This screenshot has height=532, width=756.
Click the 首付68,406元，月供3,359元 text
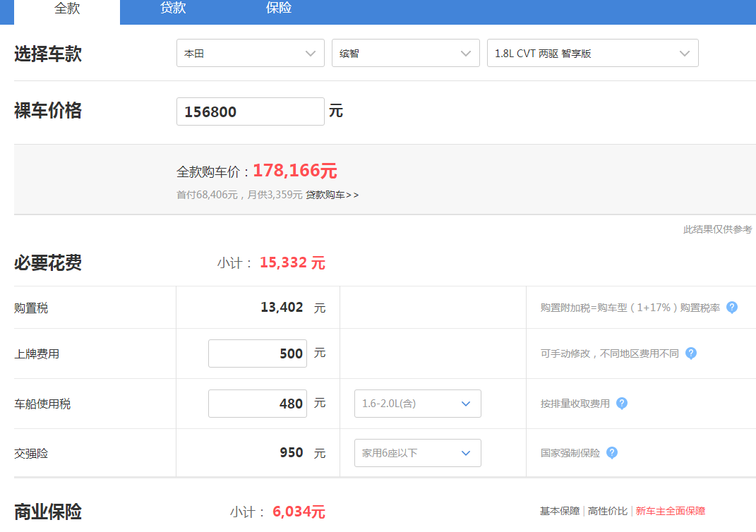click(x=239, y=195)
